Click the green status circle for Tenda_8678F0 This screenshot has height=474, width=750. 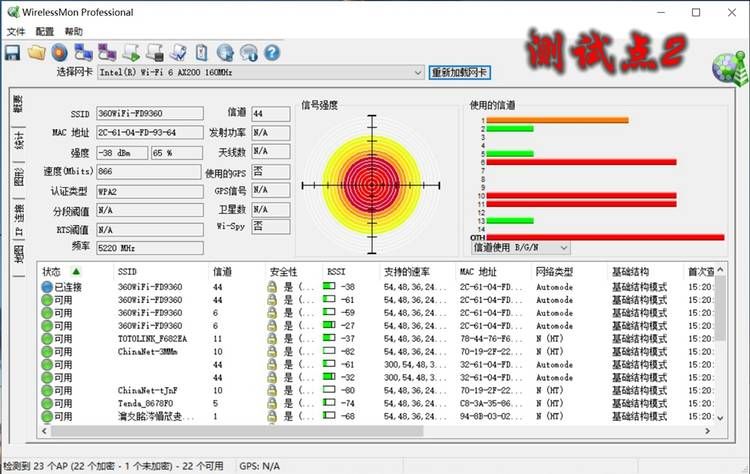click(x=47, y=404)
